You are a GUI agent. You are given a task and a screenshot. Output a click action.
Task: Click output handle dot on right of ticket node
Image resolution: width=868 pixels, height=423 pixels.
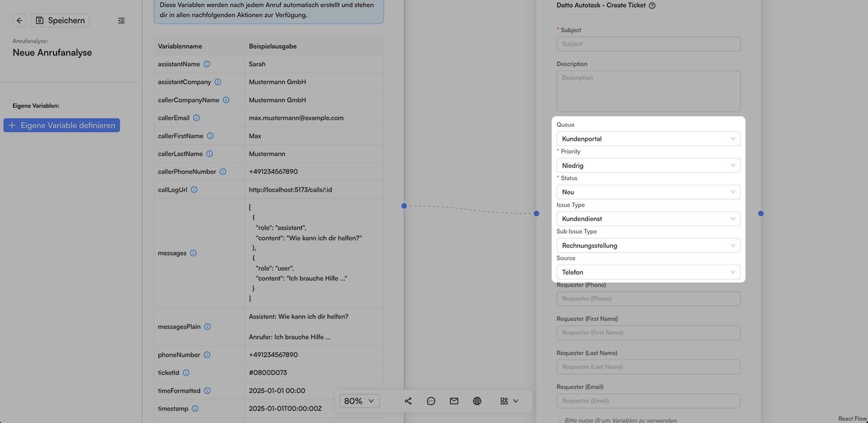click(x=761, y=214)
